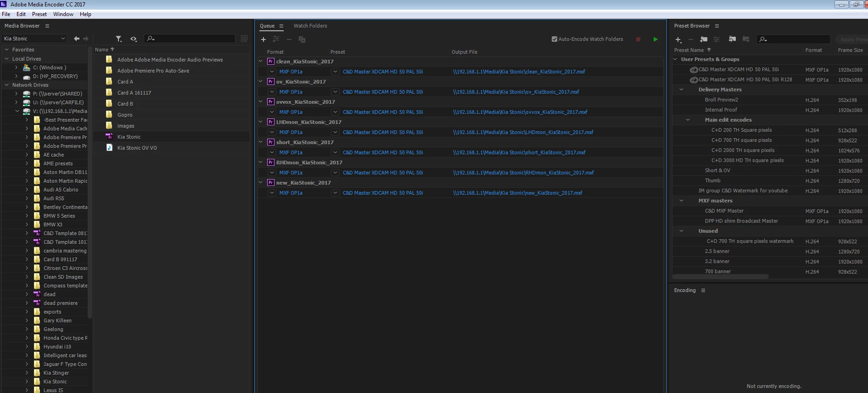868x393 pixels.
Task: Collapse the Delivery Masters preset group
Action: [682, 90]
